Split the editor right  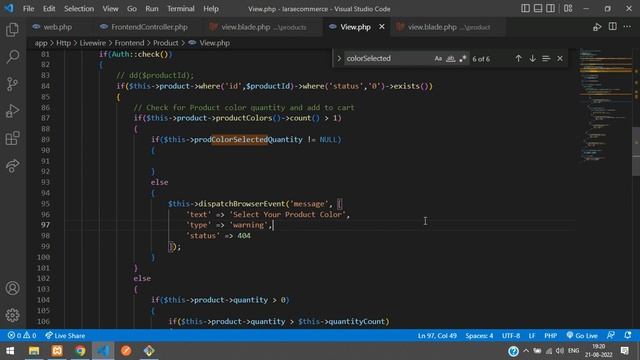coord(613,27)
